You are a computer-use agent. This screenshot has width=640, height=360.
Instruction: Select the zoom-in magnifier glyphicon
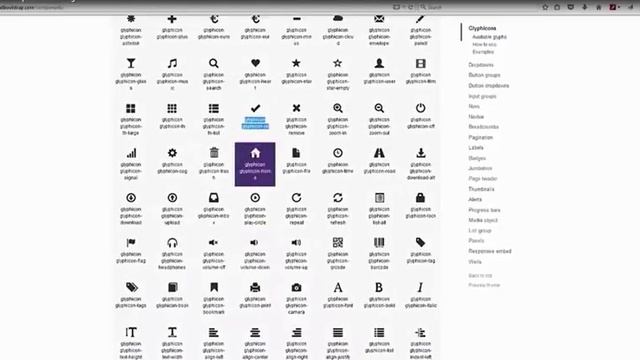point(338,108)
